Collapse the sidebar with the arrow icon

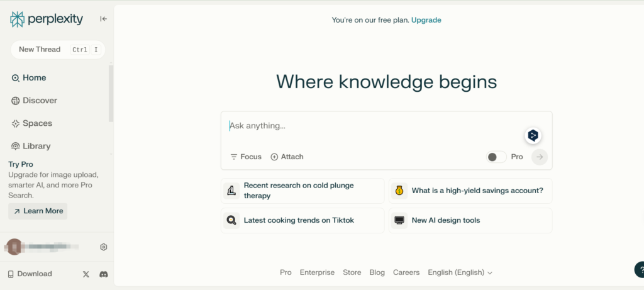(104, 19)
